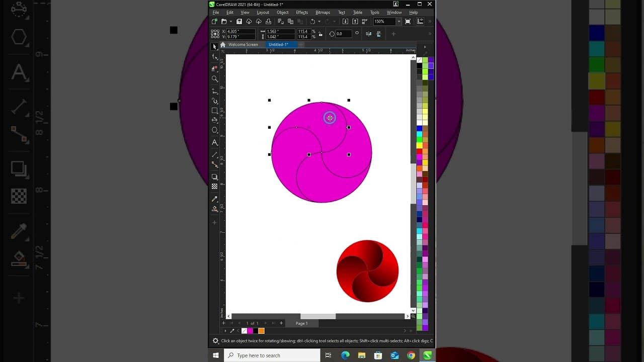This screenshot has width=644, height=362.
Task: Click the rotation angle field
Action: point(344,34)
